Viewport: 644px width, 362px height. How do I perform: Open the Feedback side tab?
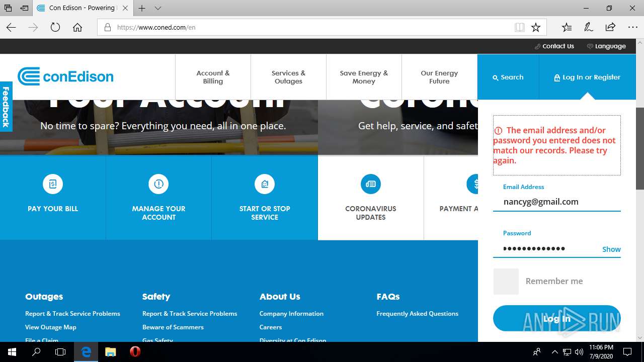[6, 107]
